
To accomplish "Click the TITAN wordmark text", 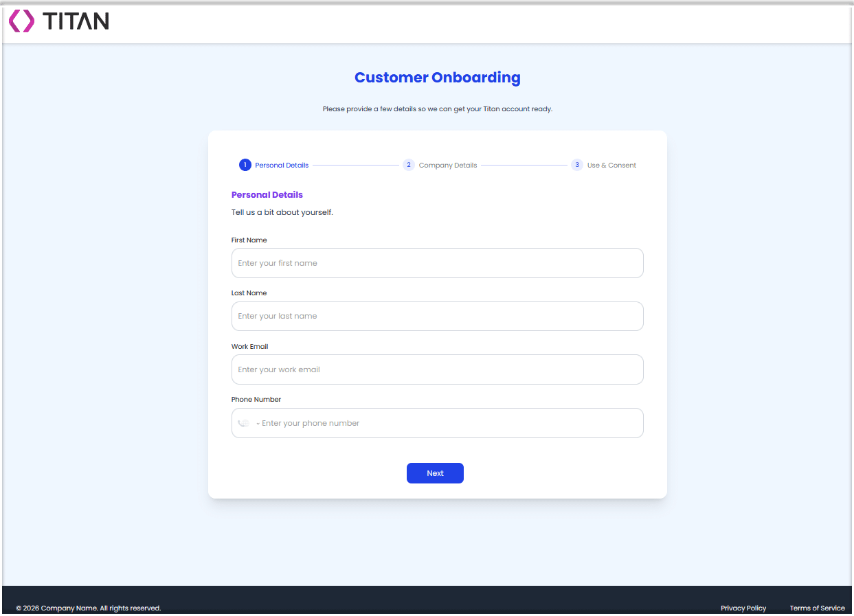I will [77, 21].
